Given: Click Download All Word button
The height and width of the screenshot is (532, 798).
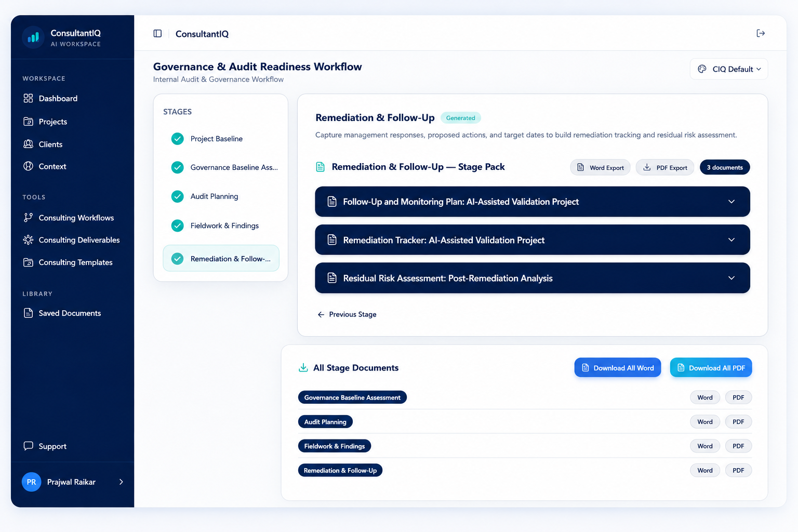Looking at the screenshot, I should (x=618, y=368).
